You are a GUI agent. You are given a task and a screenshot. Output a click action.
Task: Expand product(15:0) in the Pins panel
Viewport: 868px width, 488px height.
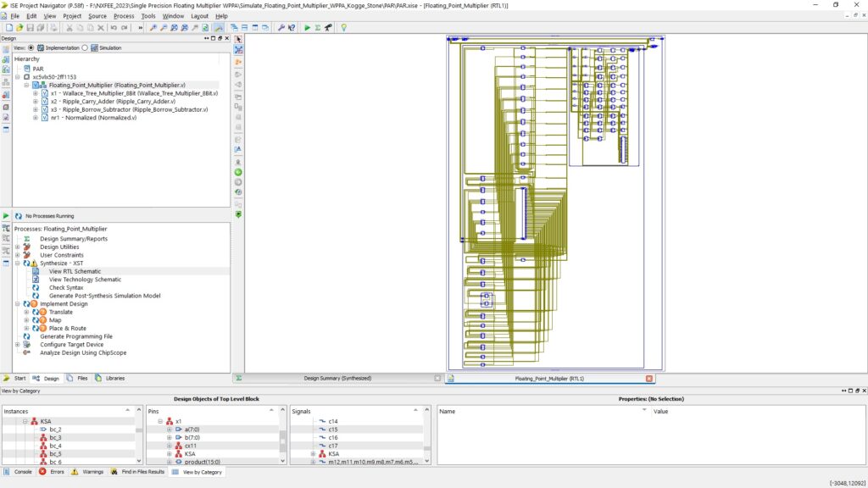click(x=169, y=461)
